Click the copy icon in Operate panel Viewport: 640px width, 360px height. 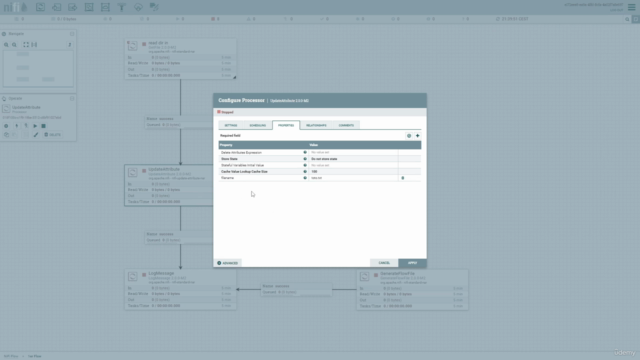coord(6,135)
